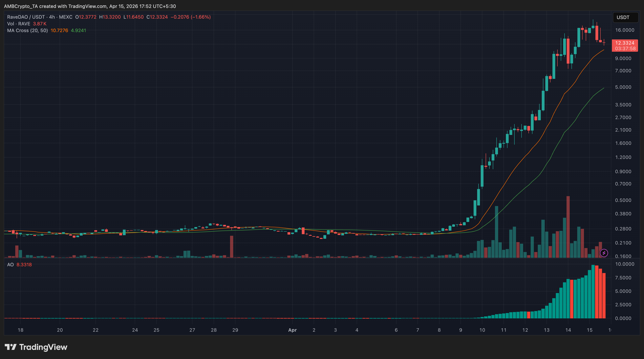Screen dimensions: 644x359
Task: Select the RaveDAO / USDT symbol title
Action: pyautogui.click(x=26, y=17)
